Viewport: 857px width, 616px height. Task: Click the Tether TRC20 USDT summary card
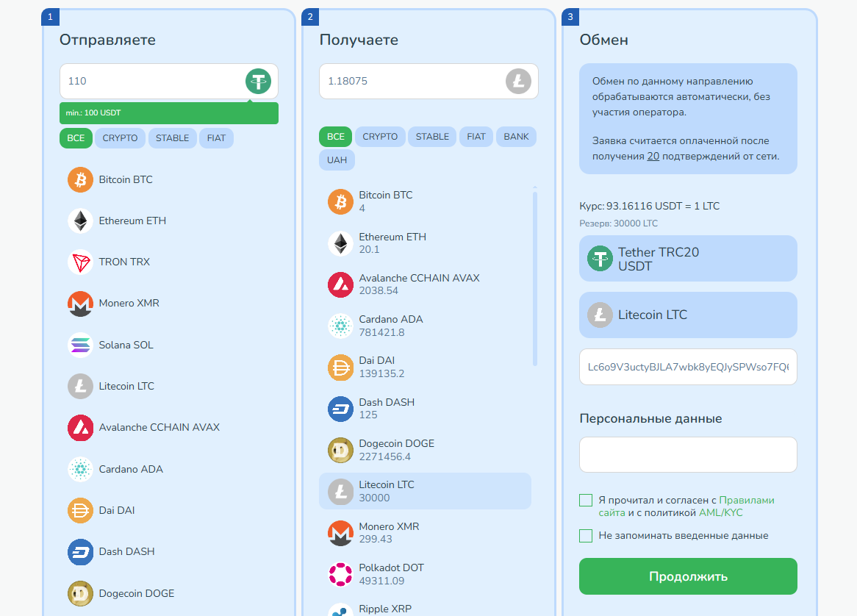688,259
